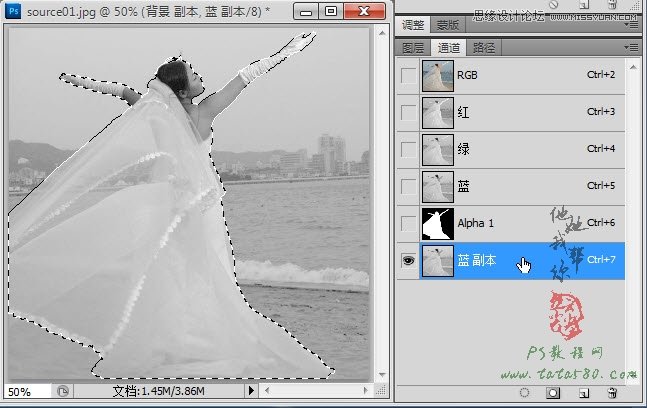Click the 绿 channel name
The width and height of the screenshot is (647, 408).
(463, 149)
